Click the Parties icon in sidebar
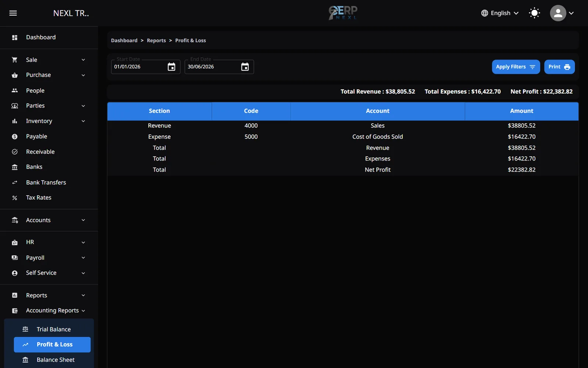588x368 pixels. click(15, 106)
